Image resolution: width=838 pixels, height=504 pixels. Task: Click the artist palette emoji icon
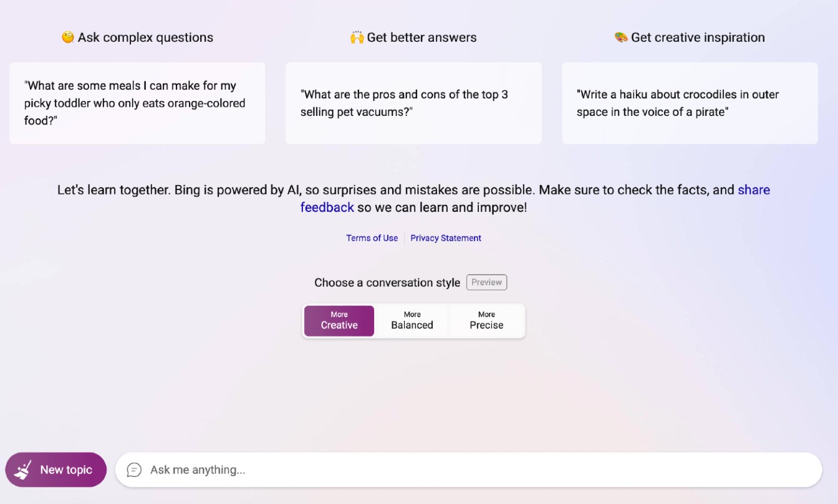tap(621, 37)
